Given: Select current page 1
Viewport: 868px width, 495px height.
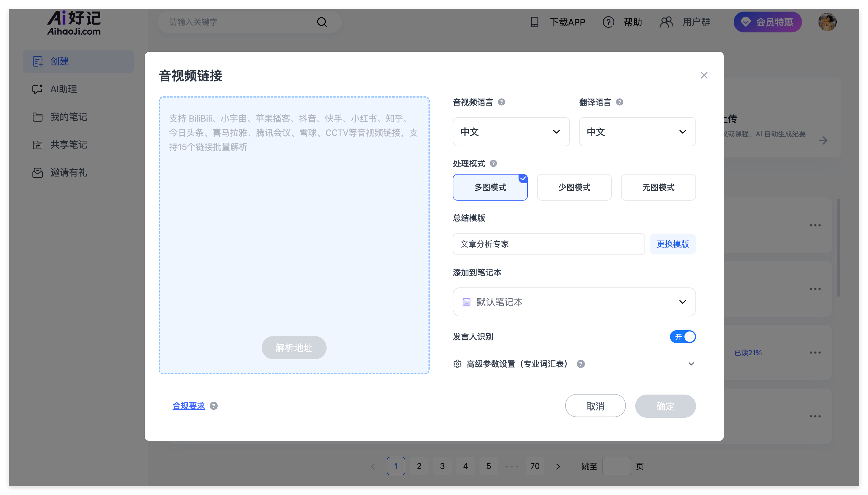Looking at the screenshot, I should (396, 466).
